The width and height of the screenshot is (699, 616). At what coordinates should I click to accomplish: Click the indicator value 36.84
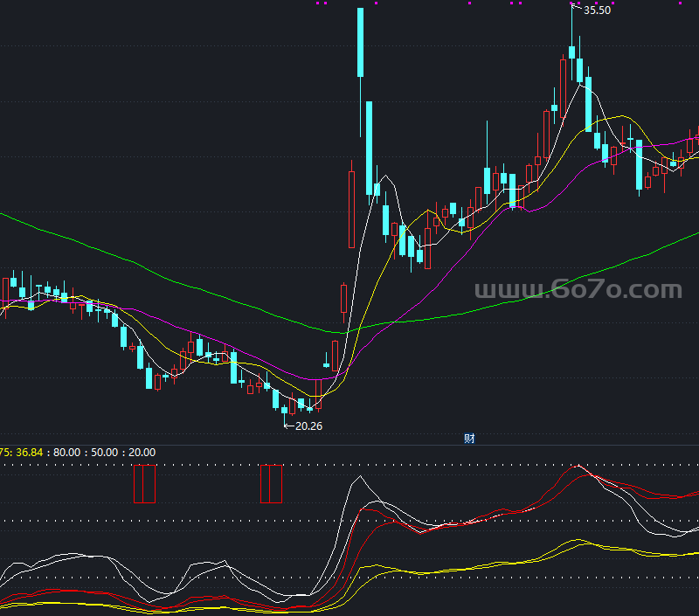[x=30, y=453]
